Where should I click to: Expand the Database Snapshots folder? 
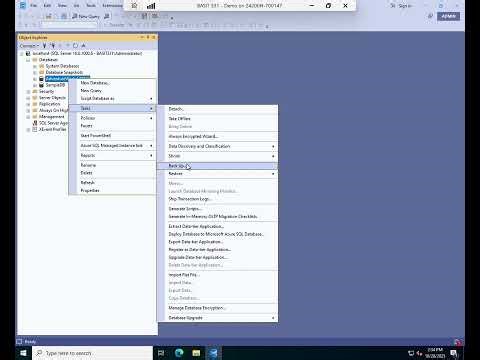click(35, 73)
